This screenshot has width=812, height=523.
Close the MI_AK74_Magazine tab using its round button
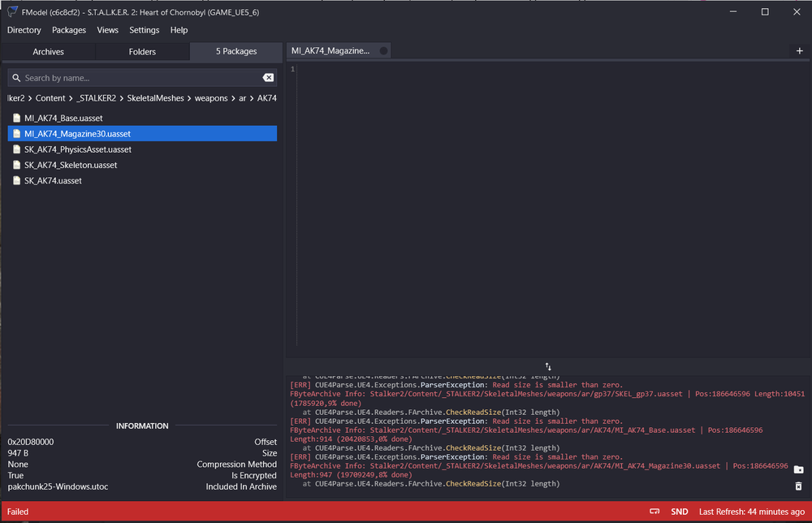coord(384,50)
